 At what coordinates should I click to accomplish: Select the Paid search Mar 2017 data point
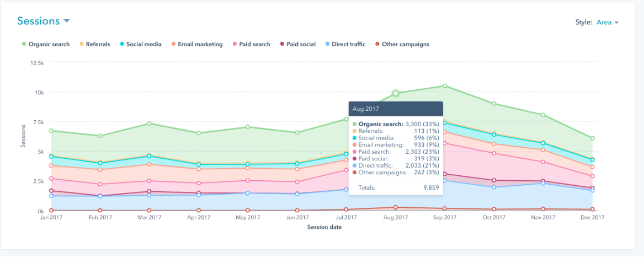point(150,181)
